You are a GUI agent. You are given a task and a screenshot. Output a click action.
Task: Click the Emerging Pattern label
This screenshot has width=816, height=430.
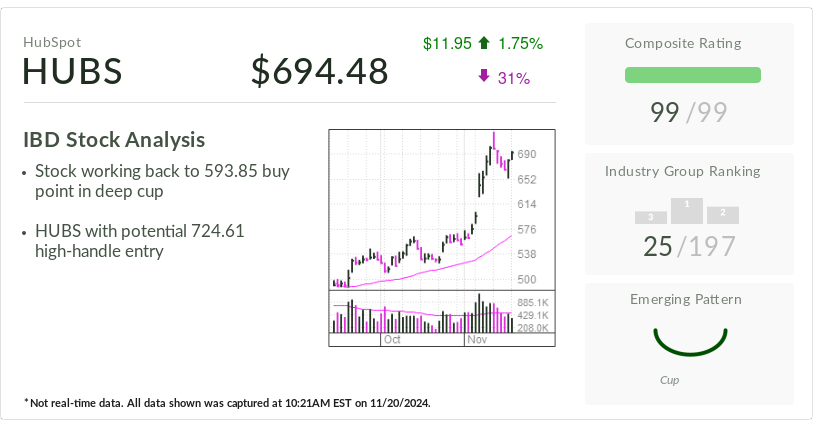[686, 299]
